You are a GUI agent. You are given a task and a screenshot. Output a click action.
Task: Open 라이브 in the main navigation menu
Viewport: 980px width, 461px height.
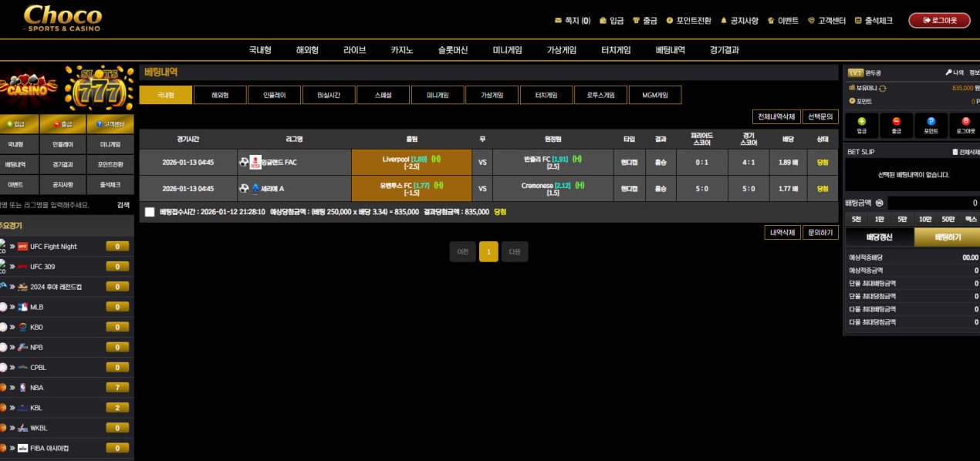coord(354,50)
